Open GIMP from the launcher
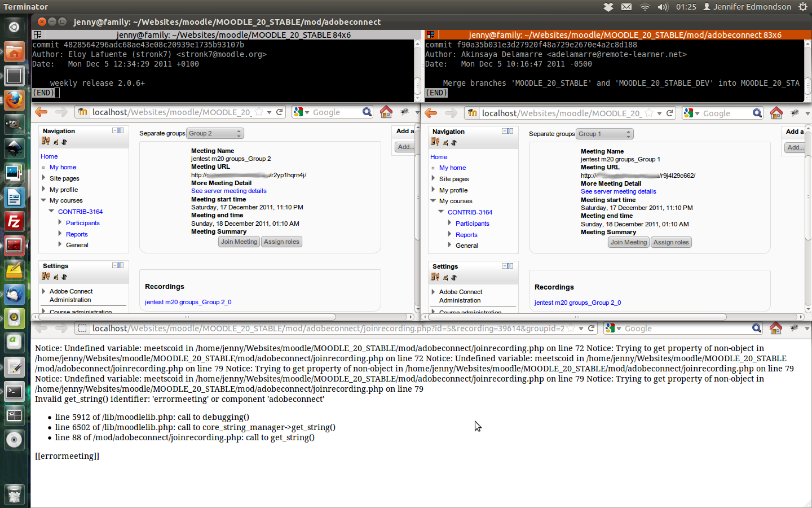The width and height of the screenshot is (812, 508). [x=14, y=124]
